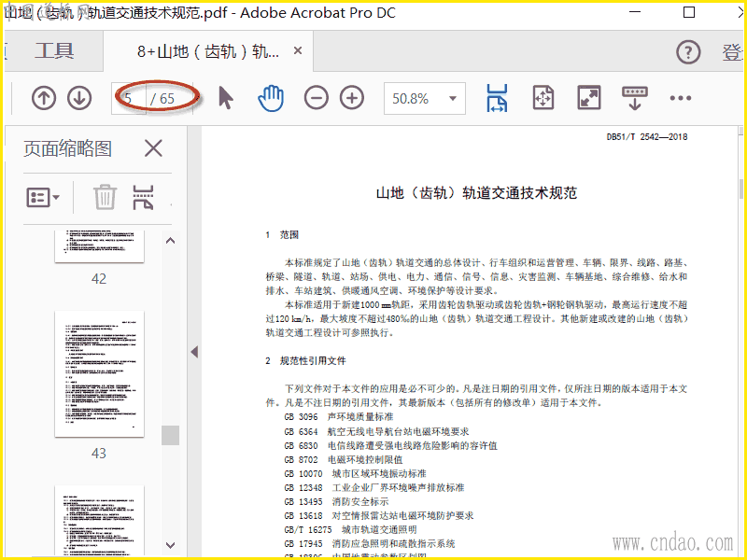Open the 工具 tab

(x=54, y=51)
